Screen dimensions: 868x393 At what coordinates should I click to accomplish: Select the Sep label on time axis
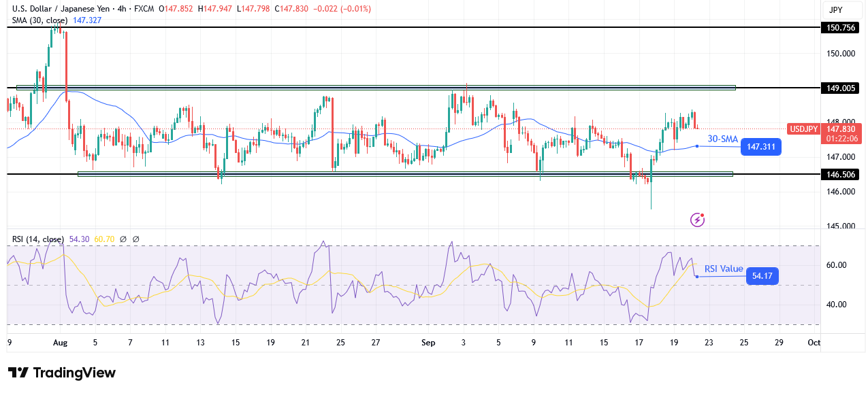point(428,343)
